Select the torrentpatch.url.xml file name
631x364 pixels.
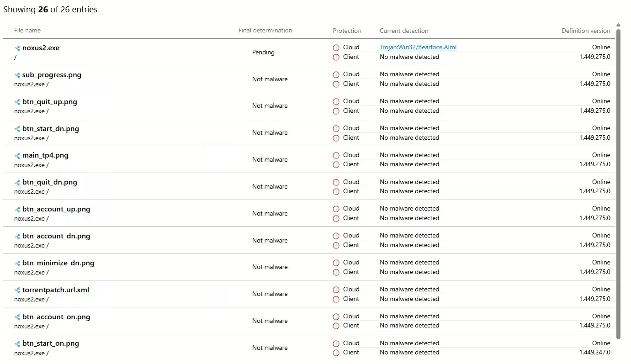click(x=56, y=290)
